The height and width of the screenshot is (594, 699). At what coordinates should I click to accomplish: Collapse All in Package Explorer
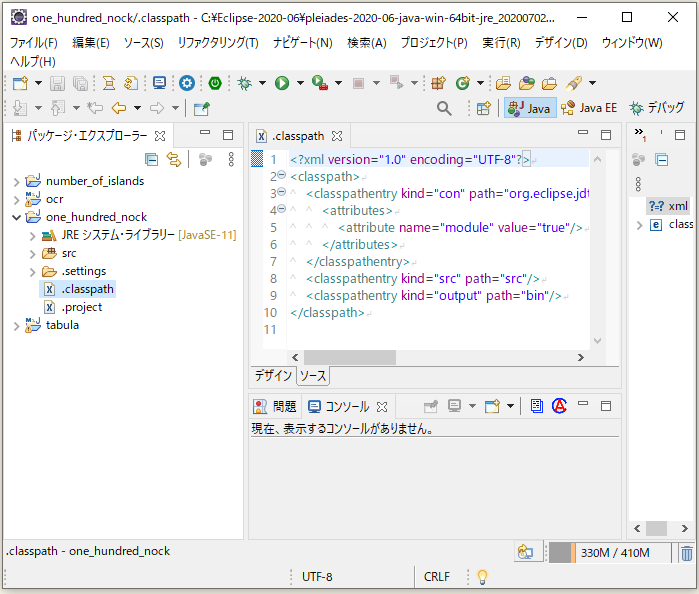152,160
